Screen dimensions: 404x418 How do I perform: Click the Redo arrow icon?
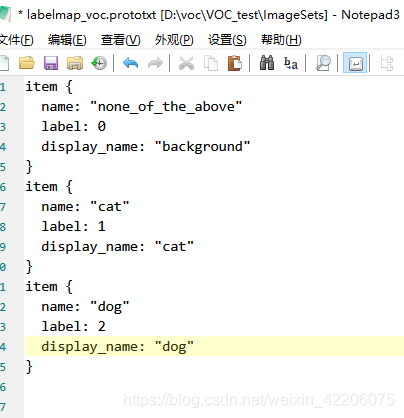(x=155, y=63)
